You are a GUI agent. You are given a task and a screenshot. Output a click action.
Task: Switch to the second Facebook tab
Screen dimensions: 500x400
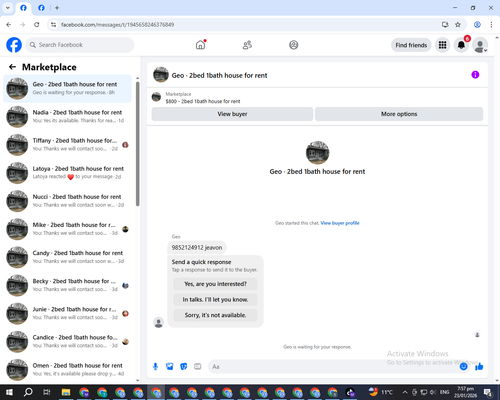41,8
